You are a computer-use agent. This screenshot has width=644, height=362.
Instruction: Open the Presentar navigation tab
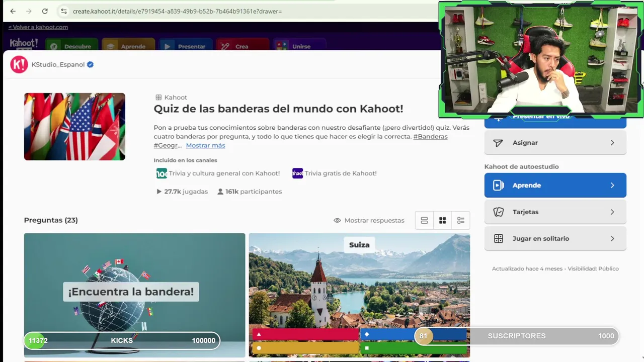186,45
